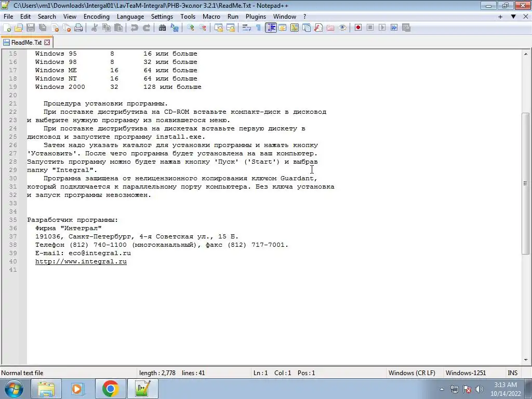Open Google Chrome from the taskbar
532x399 pixels.
point(110,389)
